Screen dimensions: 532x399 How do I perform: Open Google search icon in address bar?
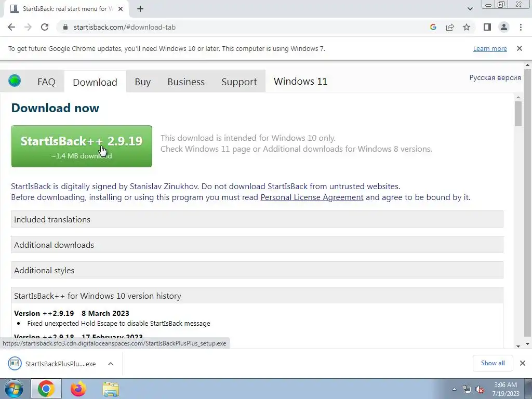[433, 27]
